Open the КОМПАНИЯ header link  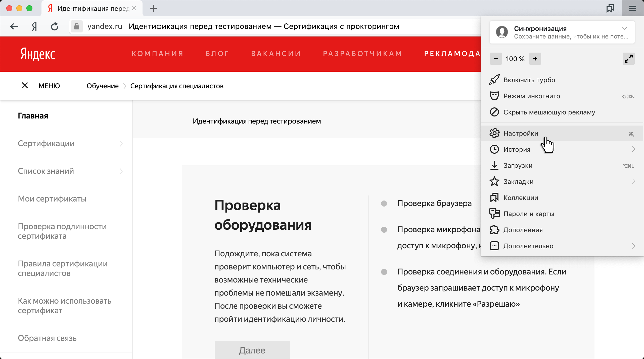coord(158,54)
